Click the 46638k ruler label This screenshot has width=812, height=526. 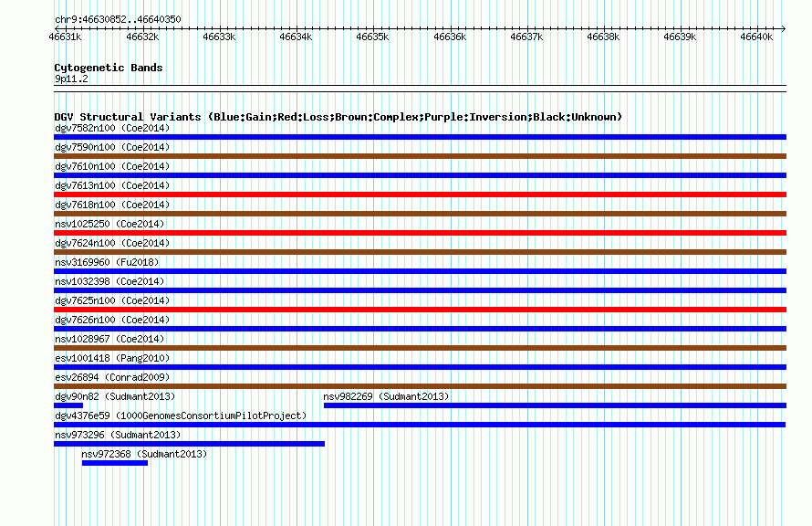tap(603, 37)
